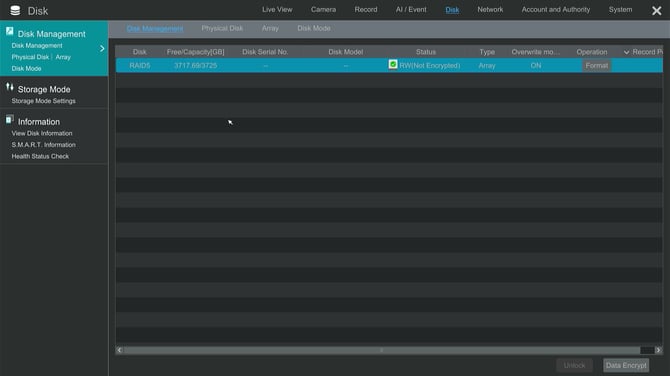The width and height of the screenshot is (670, 376).
Task: Open Storage Mode Settings
Action: [x=44, y=101]
